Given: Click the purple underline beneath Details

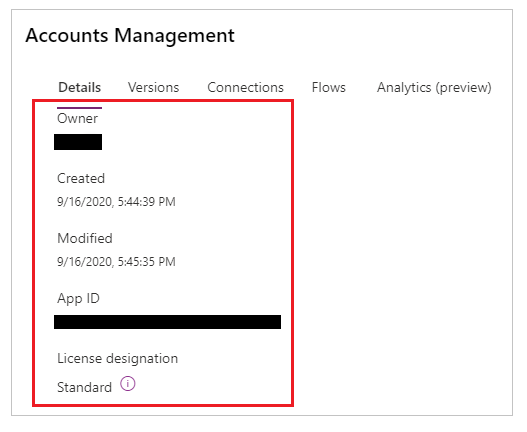Looking at the screenshot, I should coord(79,108).
